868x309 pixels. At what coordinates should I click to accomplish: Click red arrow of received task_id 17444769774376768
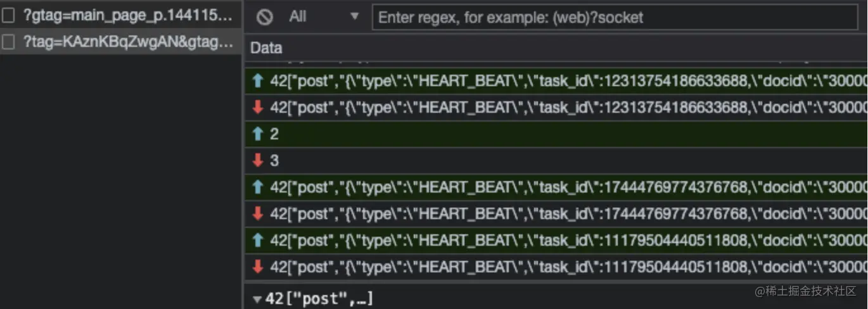click(257, 214)
